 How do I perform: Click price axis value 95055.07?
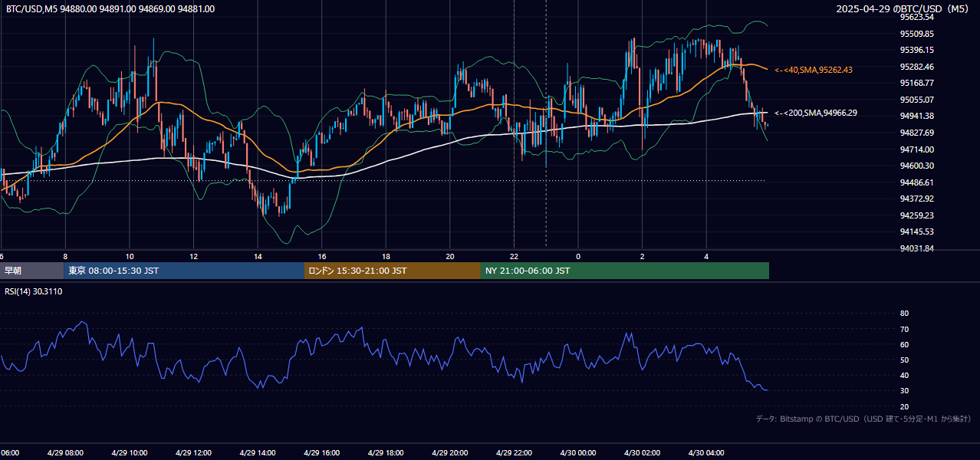(916, 100)
